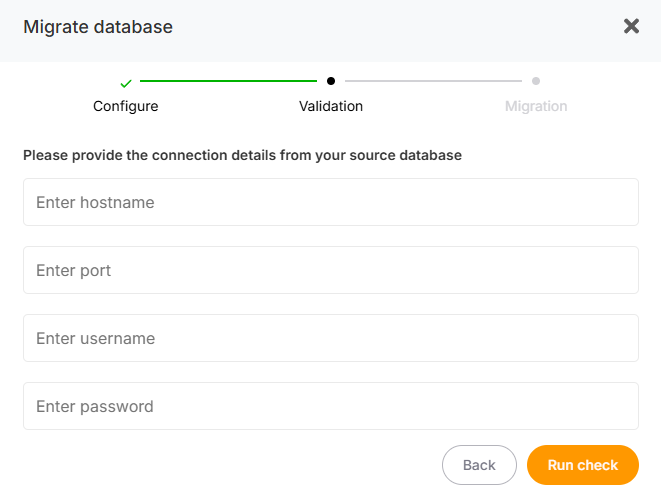Go to the Configure step label
Image resolution: width=661 pixels, height=493 pixels.
[x=126, y=106]
